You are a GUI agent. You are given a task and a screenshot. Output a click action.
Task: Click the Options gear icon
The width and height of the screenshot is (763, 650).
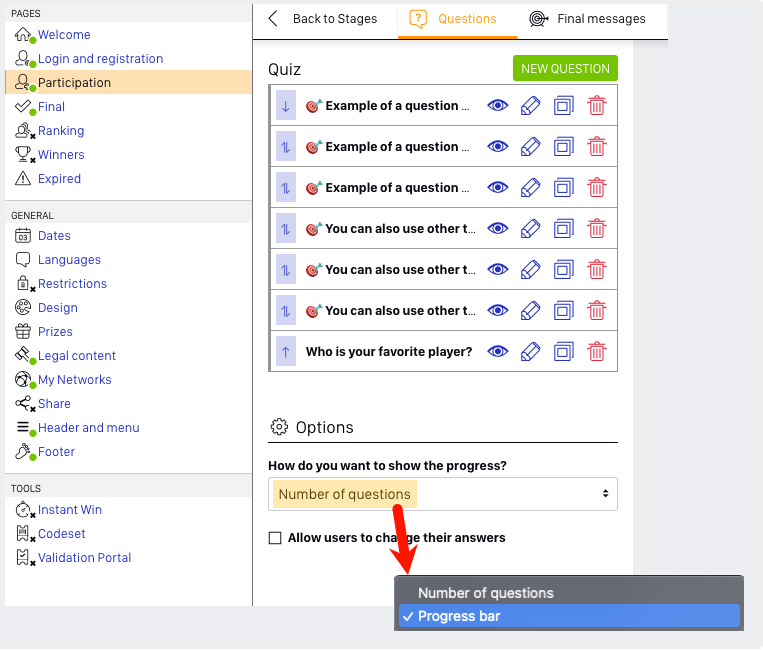click(279, 427)
